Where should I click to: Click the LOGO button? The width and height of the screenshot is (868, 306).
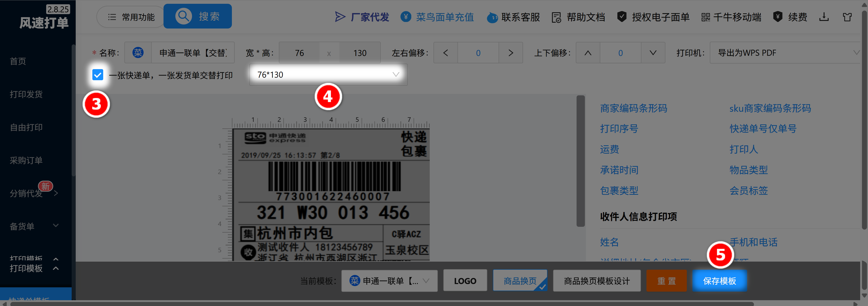pos(465,280)
